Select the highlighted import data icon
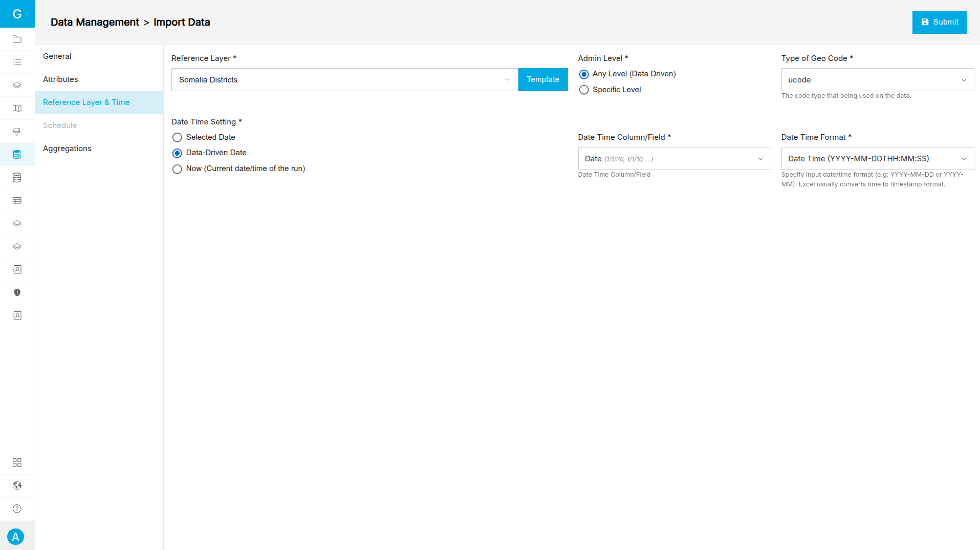 point(17,154)
